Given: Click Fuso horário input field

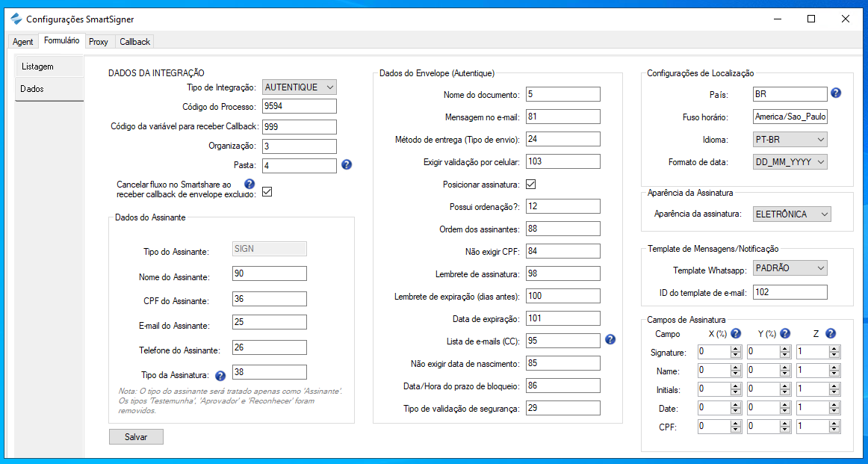Looking at the screenshot, I should tap(790, 117).
